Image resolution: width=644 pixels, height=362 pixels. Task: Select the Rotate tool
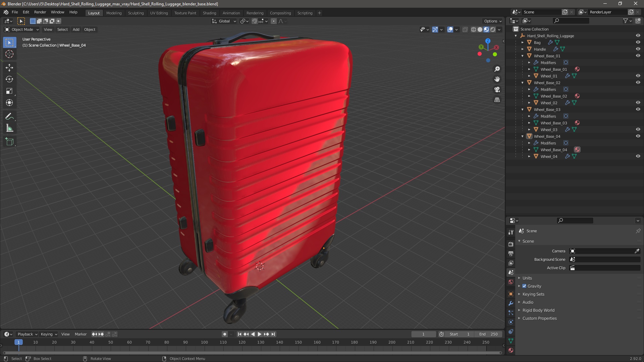click(9, 79)
